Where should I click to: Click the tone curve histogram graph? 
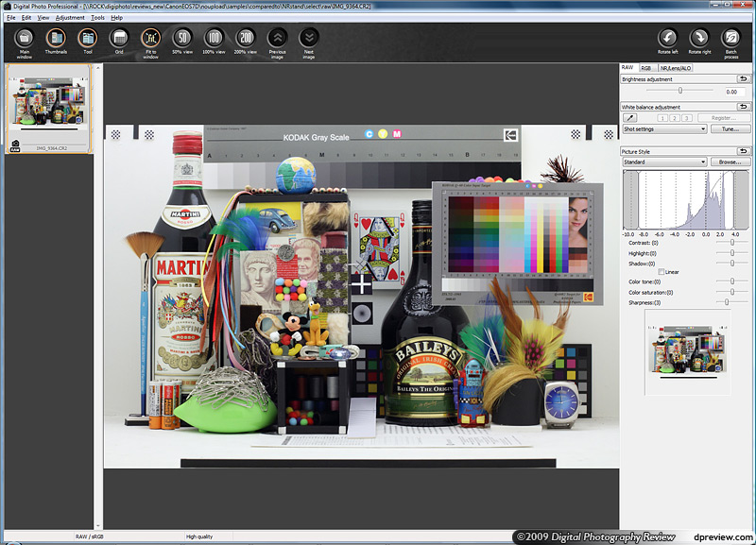pyautogui.click(x=686, y=200)
